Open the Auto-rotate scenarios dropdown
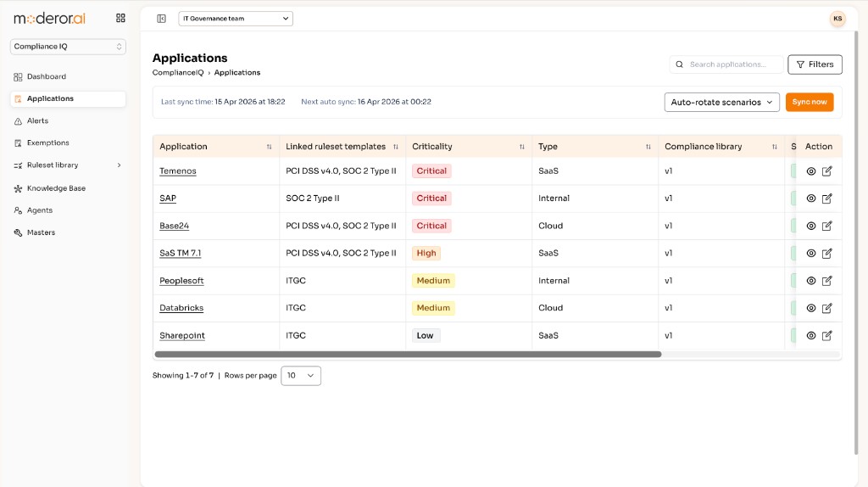868x487 pixels. click(x=721, y=102)
